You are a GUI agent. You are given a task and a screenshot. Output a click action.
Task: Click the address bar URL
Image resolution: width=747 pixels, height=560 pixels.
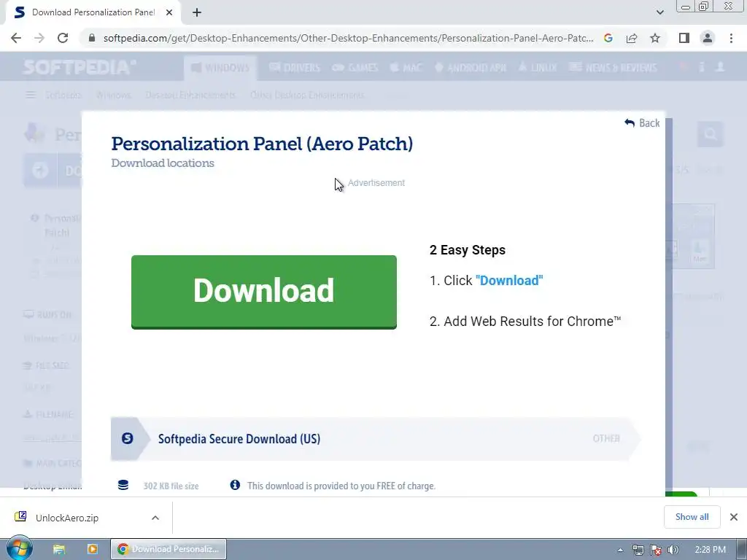pos(348,38)
